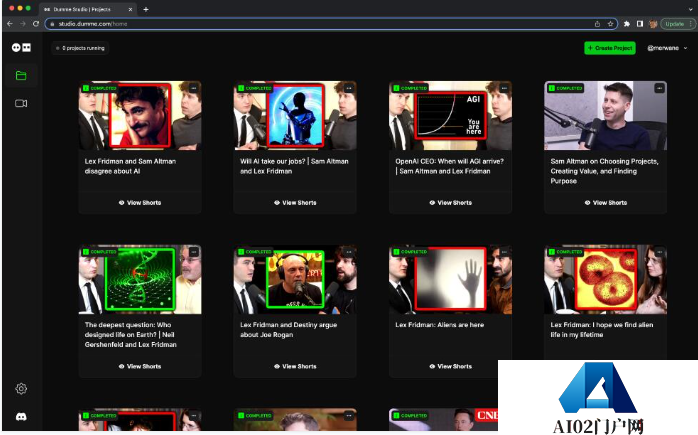Image resolution: width=698 pixels, height=435 pixels.
Task: Click title 'Lex Fridman and Destiny argue about Joe Rogan'
Action: point(288,330)
